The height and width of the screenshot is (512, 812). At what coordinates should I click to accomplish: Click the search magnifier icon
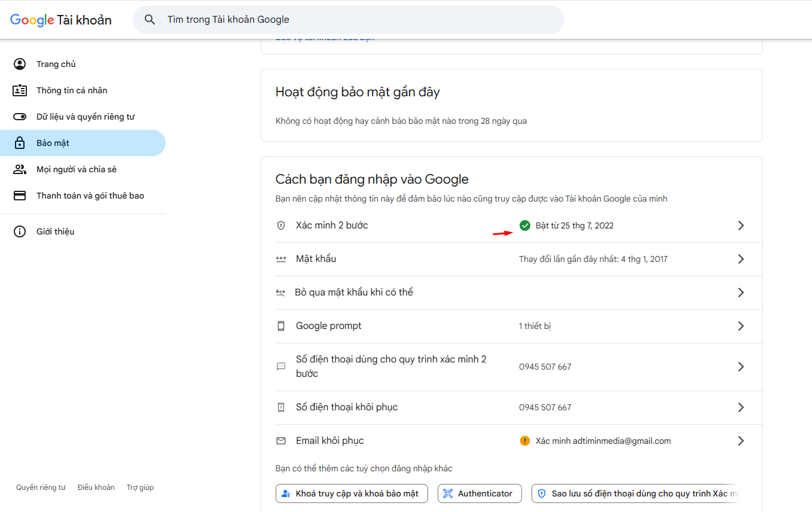tap(150, 20)
